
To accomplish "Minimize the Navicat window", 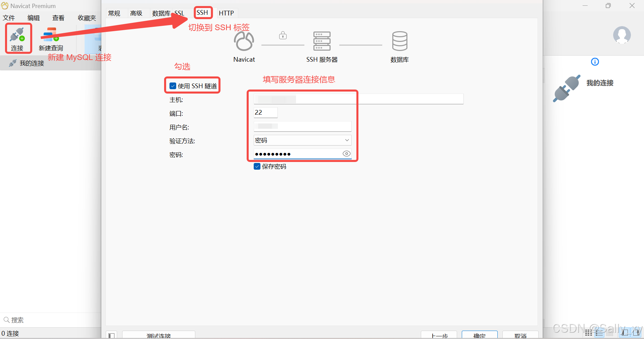I will 585,6.
